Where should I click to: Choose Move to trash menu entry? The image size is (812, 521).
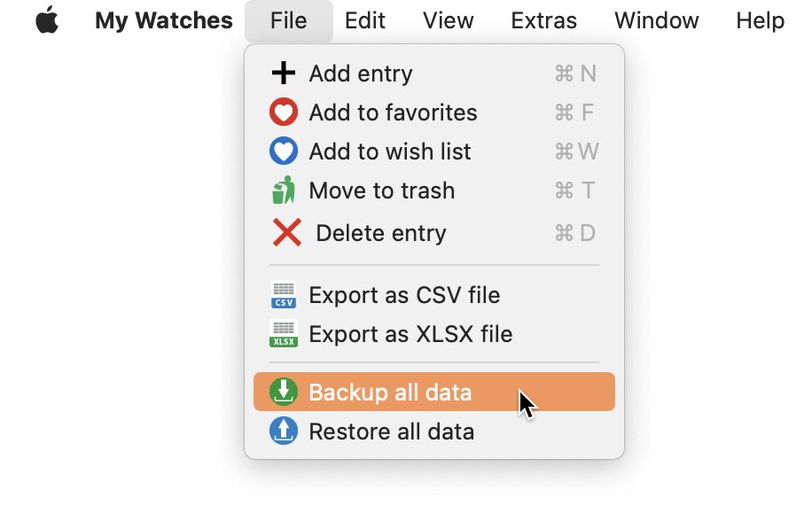coord(434,191)
